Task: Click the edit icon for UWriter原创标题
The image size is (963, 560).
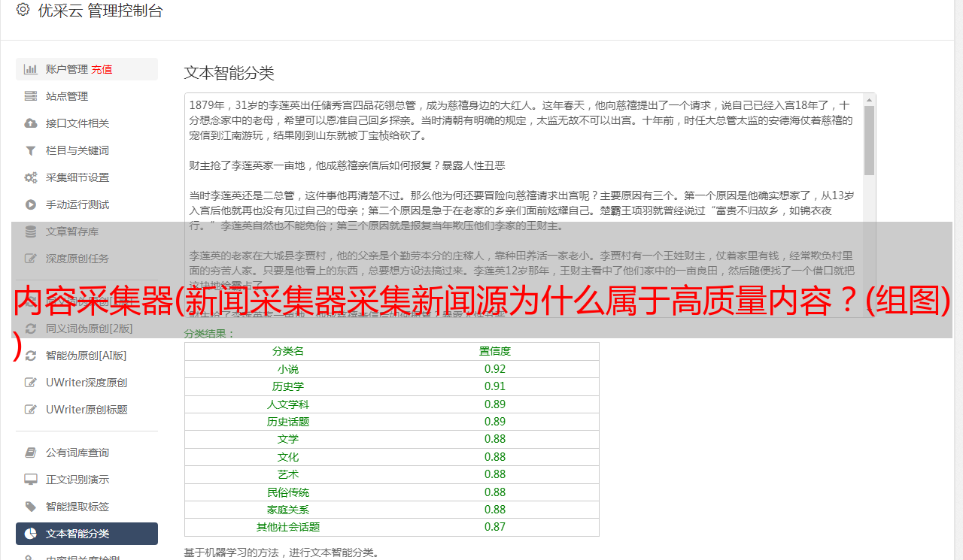Action: [x=31, y=410]
